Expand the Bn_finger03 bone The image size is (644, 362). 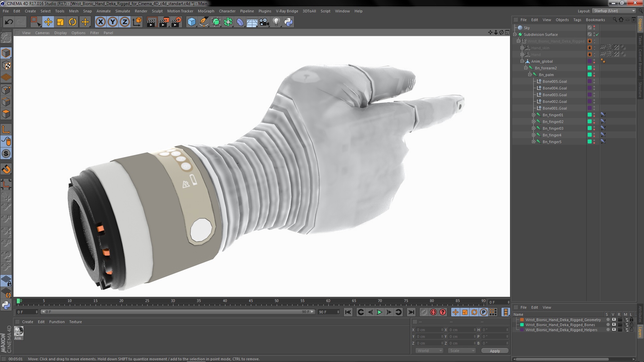pyautogui.click(x=533, y=128)
